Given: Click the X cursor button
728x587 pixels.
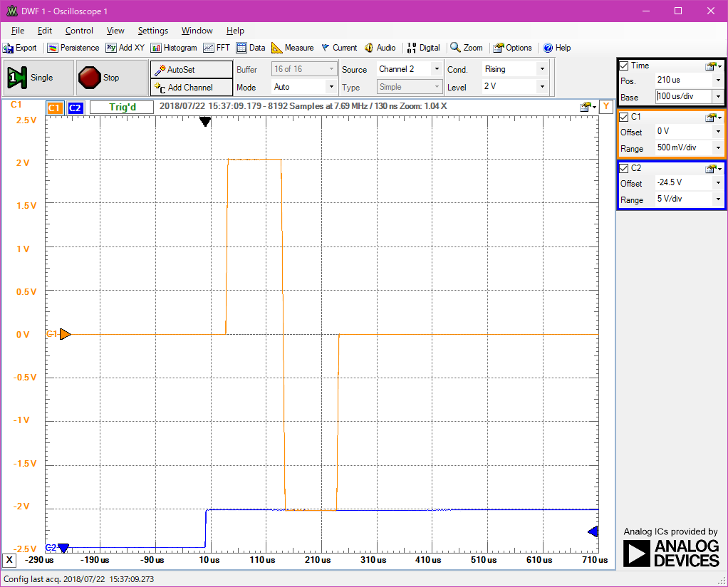Looking at the screenshot, I should click(x=9, y=560).
